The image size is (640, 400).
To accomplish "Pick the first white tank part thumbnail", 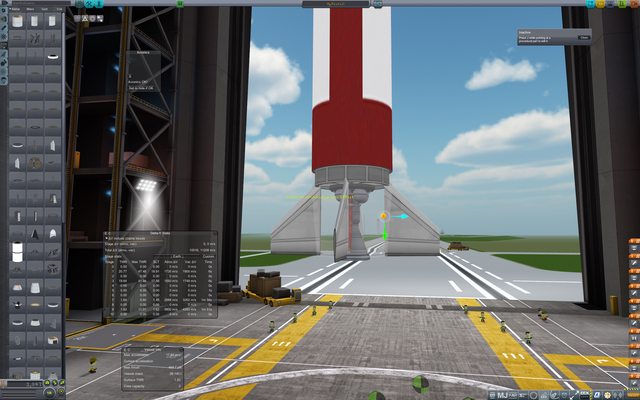I will point(17,20).
